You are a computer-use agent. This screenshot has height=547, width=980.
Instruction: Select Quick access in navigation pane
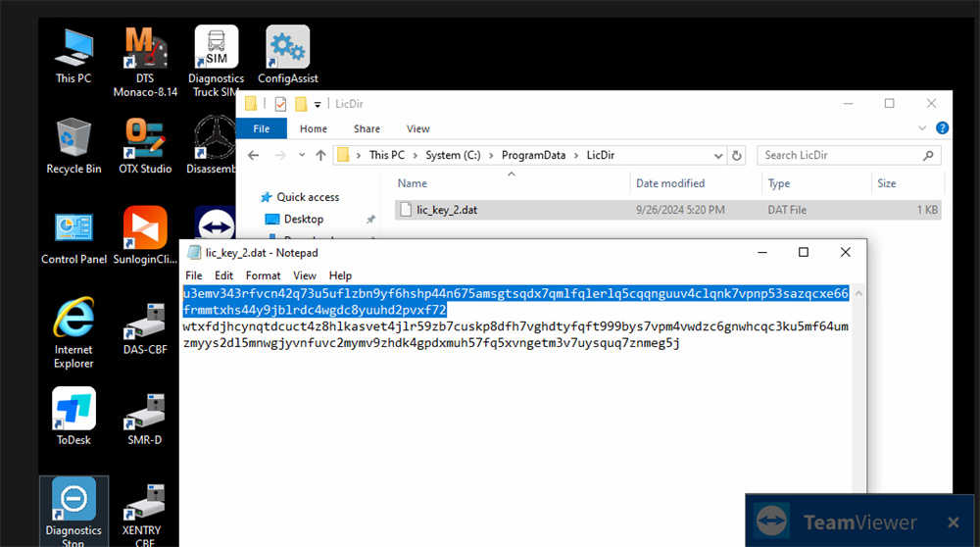click(x=300, y=197)
